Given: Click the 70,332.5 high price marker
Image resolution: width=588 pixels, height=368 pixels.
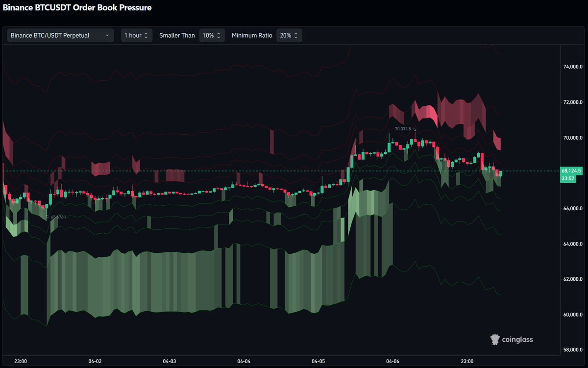Looking at the screenshot, I should (x=402, y=129).
